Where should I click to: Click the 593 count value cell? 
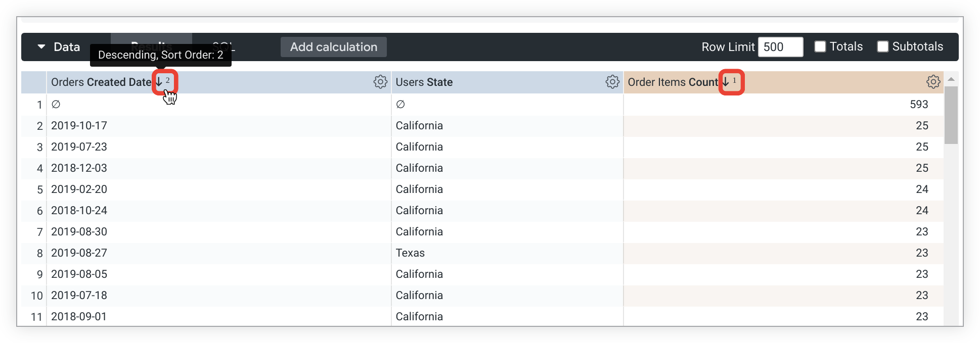click(919, 105)
